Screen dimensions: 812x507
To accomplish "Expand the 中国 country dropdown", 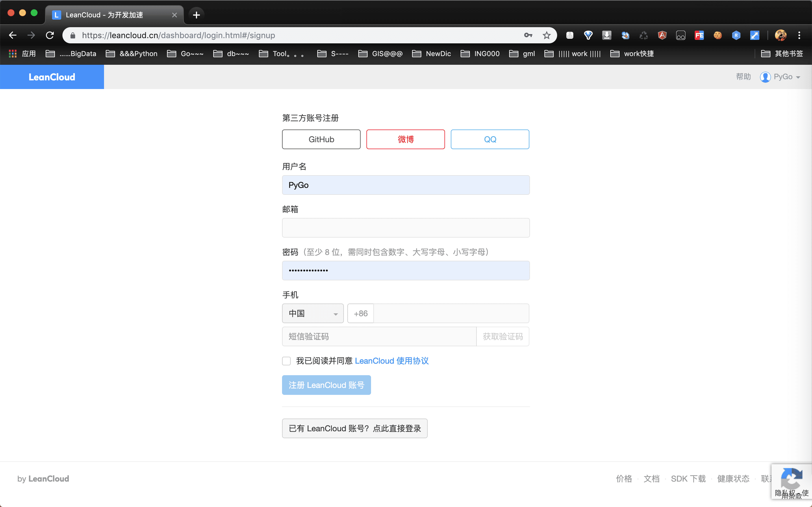I will click(313, 314).
